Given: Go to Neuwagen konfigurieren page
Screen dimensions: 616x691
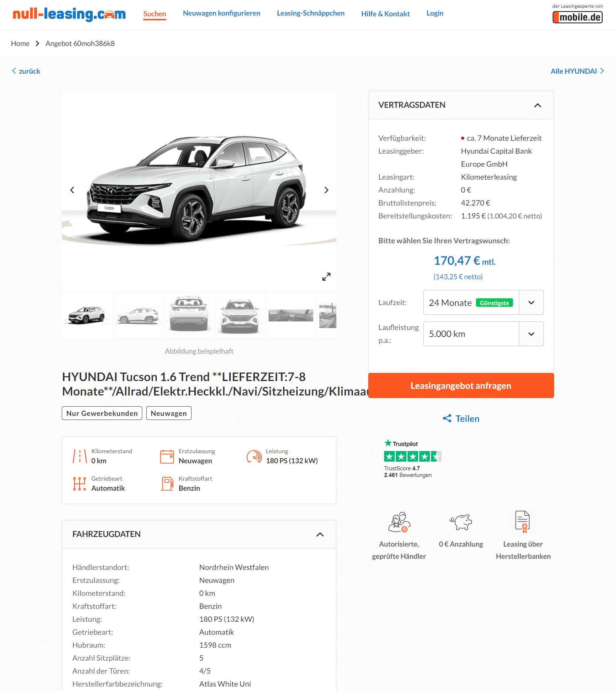Looking at the screenshot, I should [221, 13].
